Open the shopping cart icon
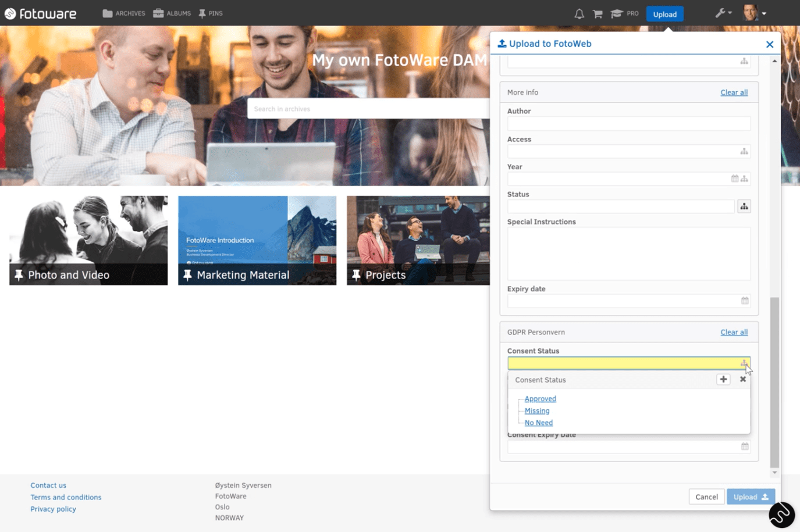Image resolution: width=800 pixels, height=532 pixels. [598, 14]
